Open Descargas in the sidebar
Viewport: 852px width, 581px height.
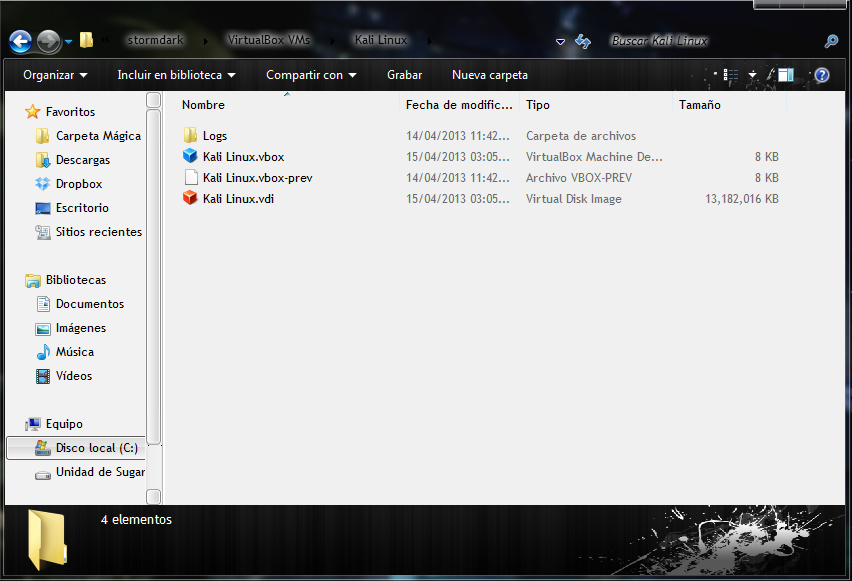pos(83,160)
